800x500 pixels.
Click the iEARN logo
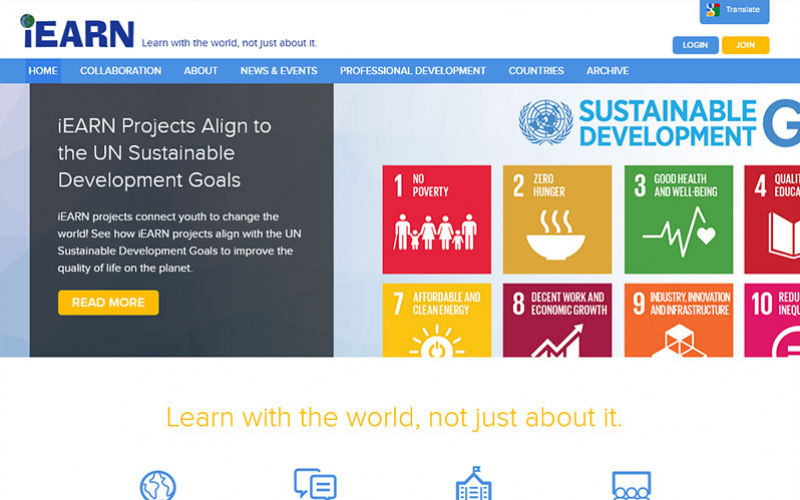tap(77, 31)
